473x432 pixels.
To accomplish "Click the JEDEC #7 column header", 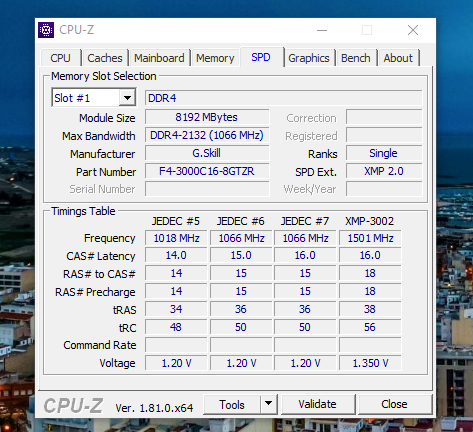I will (x=305, y=221).
